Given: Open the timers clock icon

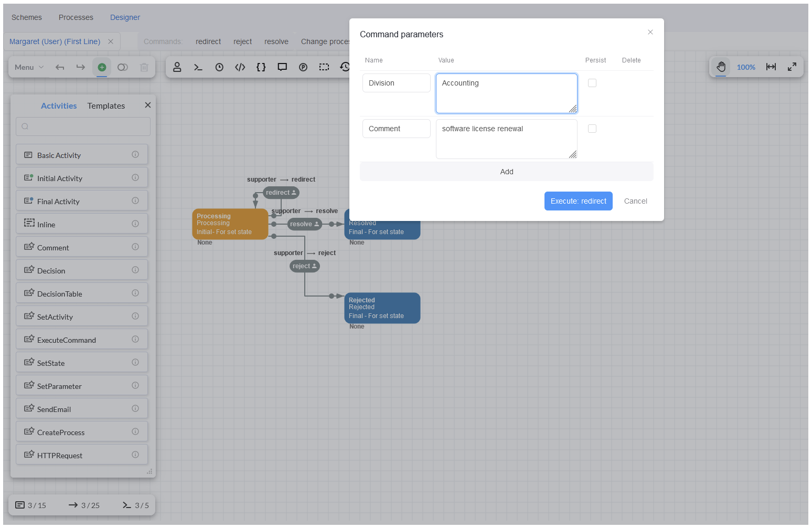Looking at the screenshot, I should 219,67.
